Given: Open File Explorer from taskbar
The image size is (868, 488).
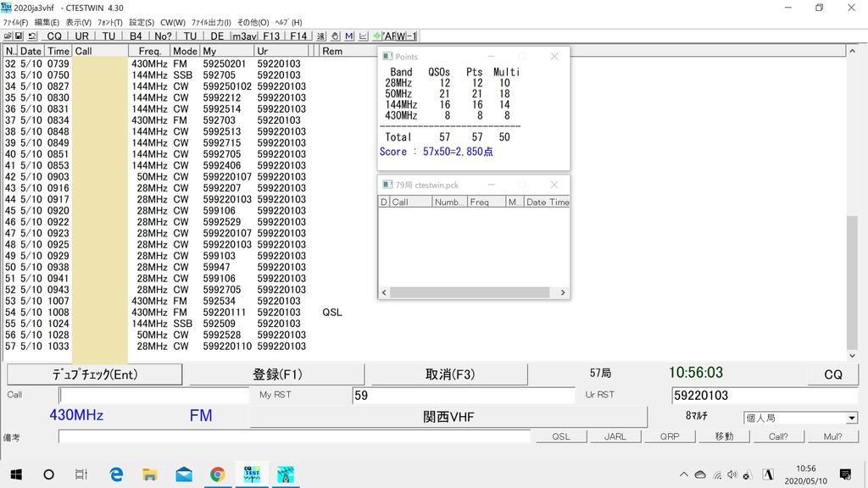Looking at the screenshot, I should 149,474.
